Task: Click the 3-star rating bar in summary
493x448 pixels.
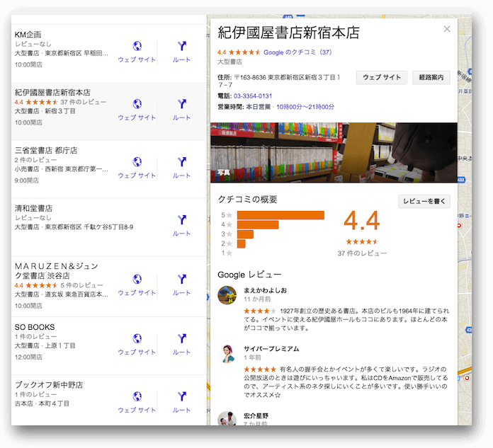Action: click(245, 234)
